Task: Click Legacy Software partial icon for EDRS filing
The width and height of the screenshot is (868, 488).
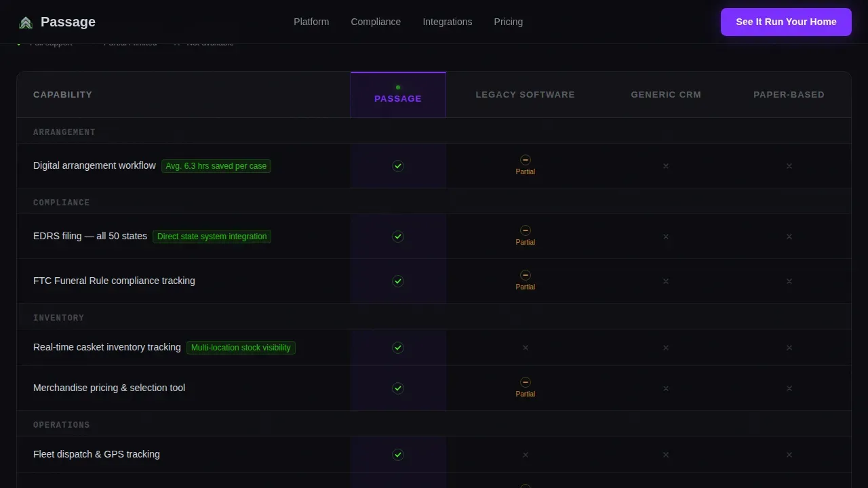Action: coord(526,230)
